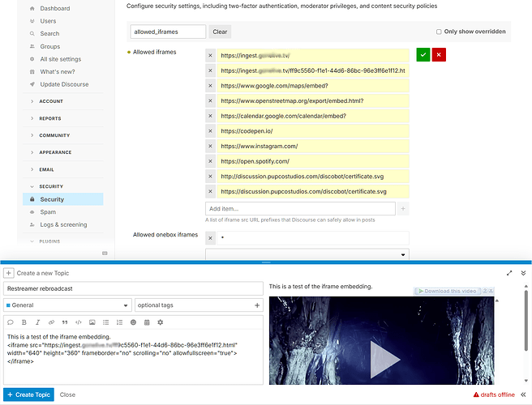Click the Add item field for iframes
The width and height of the screenshot is (532, 405).
pyautogui.click(x=300, y=208)
